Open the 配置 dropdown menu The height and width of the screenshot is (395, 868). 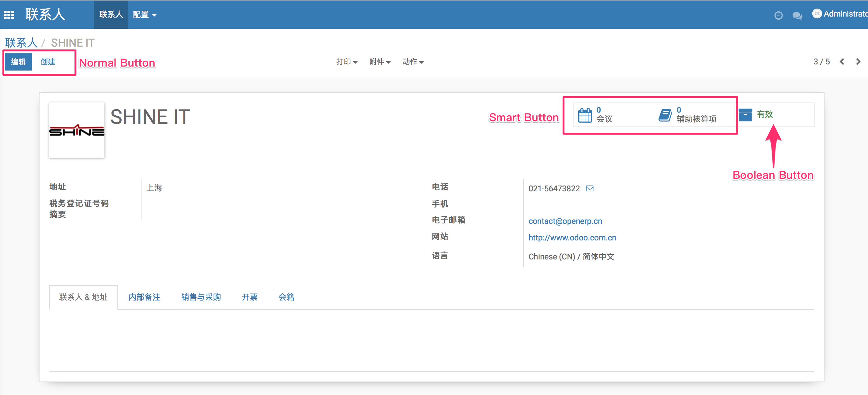coord(145,14)
